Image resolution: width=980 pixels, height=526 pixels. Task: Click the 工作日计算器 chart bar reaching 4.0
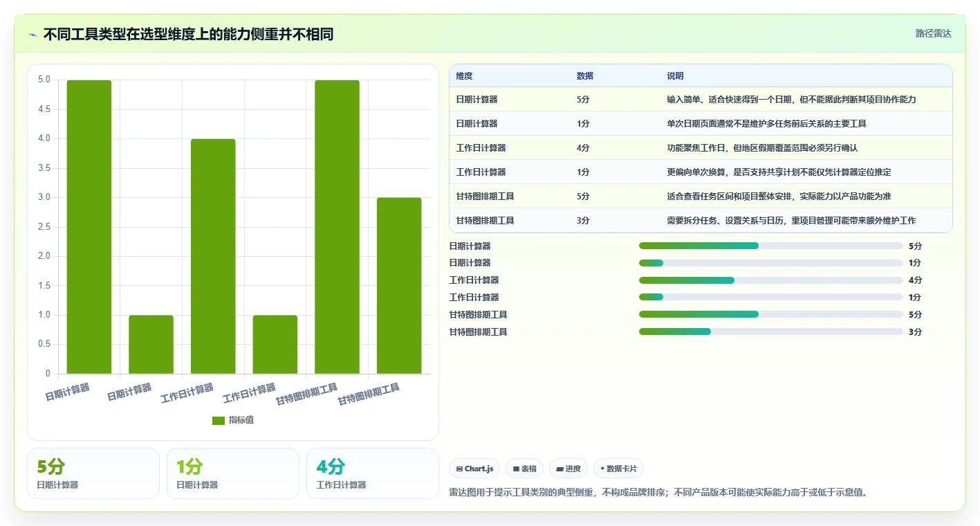point(213,257)
